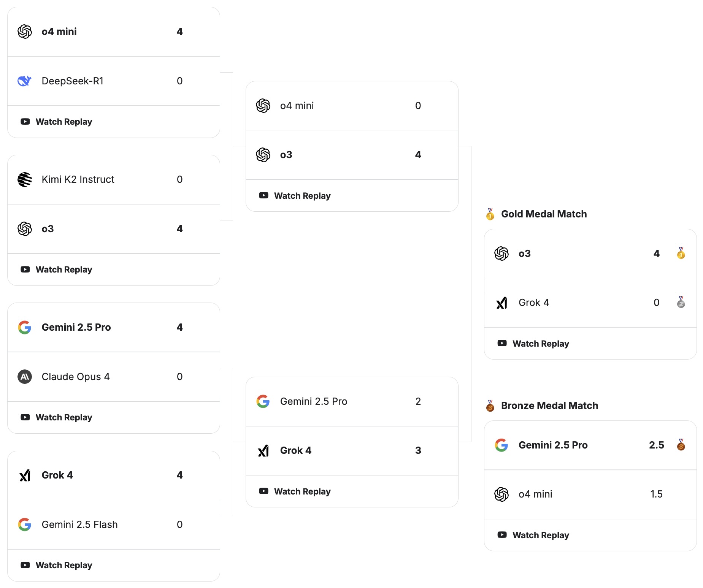Click Google logo beside Gemini 2.5 Flash
The image size is (703, 588).
[x=25, y=525]
